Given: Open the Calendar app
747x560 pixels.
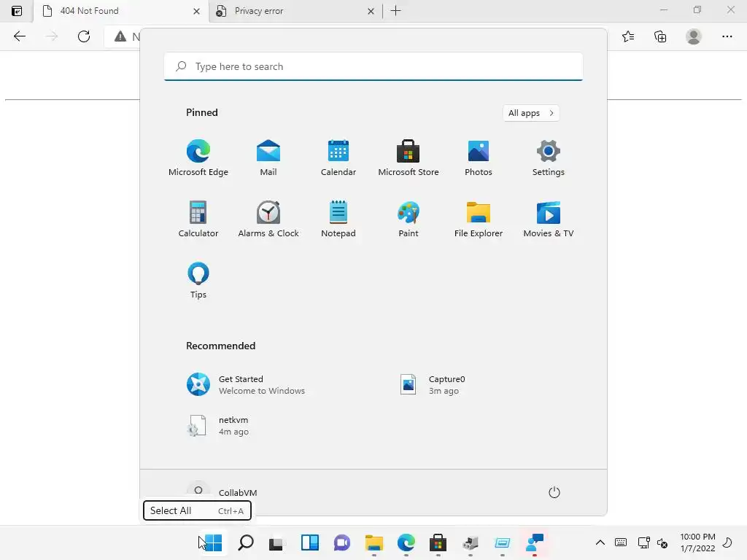Looking at the screenshot, I should (x=338, y=157).
